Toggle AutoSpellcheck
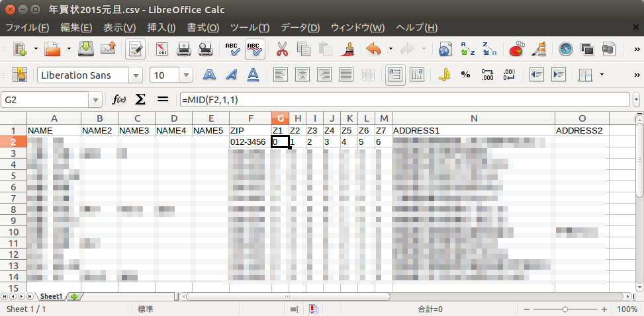This screenshot has width=644, height=316. pos(255,50)
